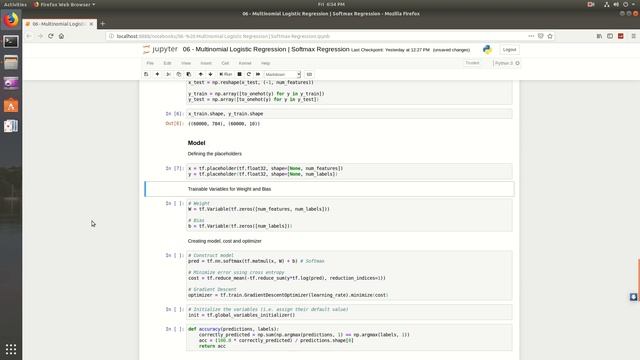The height and width of the screenshot is (360, 640).
Task: Go forward with the browser forward arrow
Action: point(40,36)
